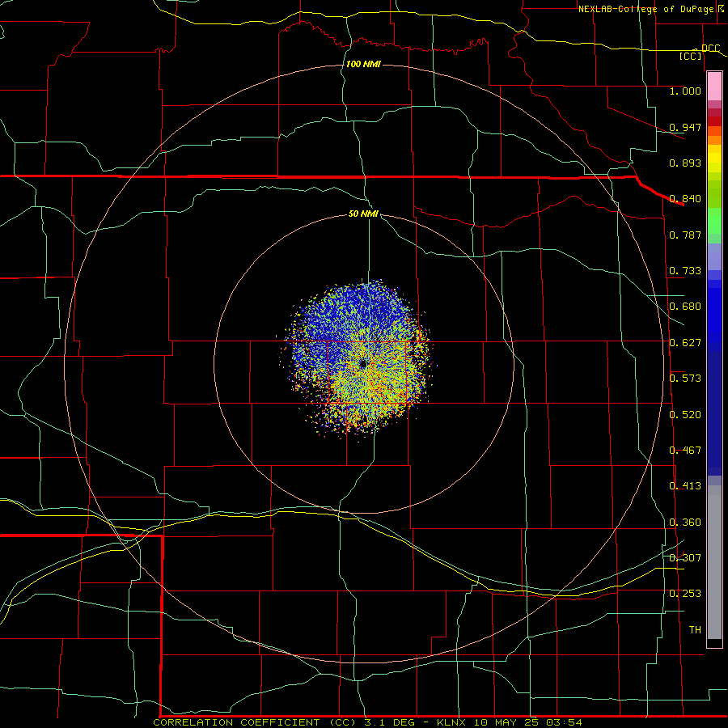Viewport: 728px width, 728px height.
Task: Click the 0.627 scale value
Action: pyautogui.click(x=685, y=343)
